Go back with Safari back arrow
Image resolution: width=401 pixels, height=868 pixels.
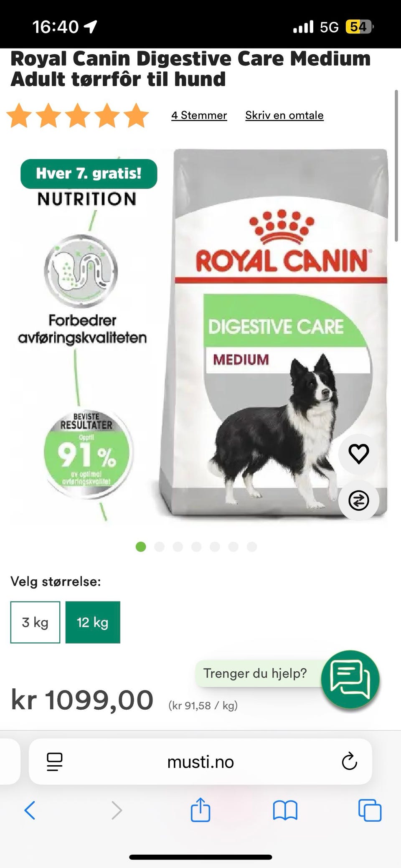(30, 810)
